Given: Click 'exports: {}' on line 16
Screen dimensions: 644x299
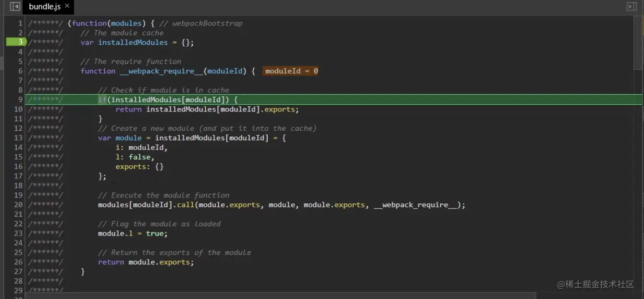Looking at the screenshot, I should click(x=139, y=167).
